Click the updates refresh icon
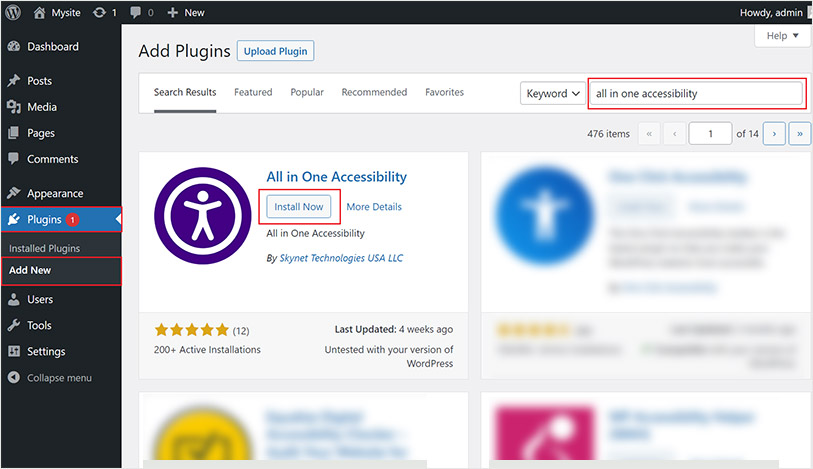 [99, 12]
